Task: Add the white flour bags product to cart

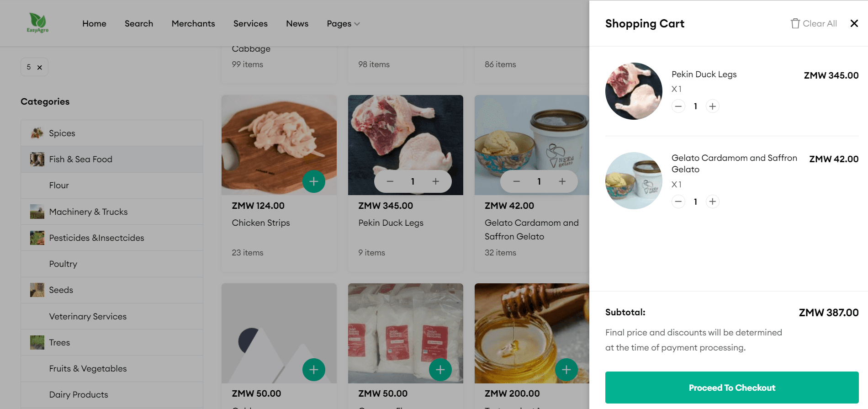Action: [x=440, y=370]
